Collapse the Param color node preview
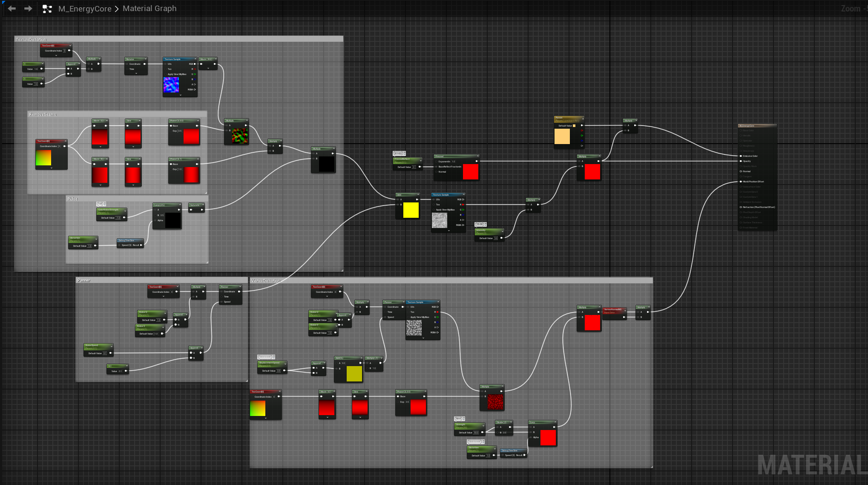Image resolution: width=868 pixels, height=485 pixels. pyautogui.click(x=583, y=118)
